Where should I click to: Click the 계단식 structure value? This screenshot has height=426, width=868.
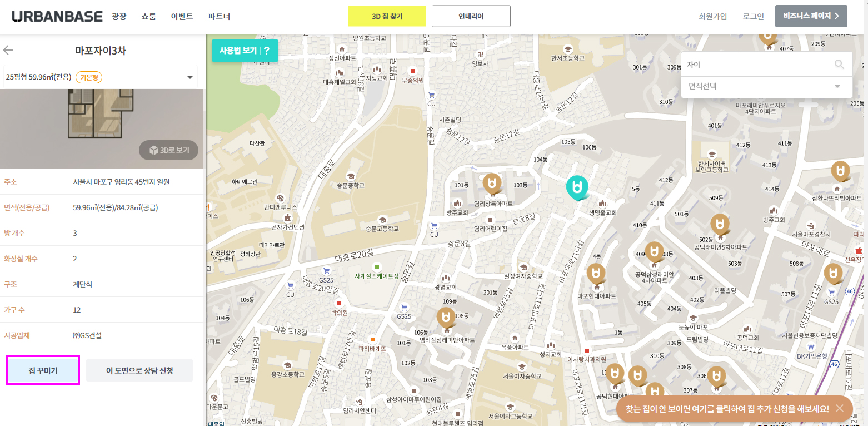pos(82,284)
